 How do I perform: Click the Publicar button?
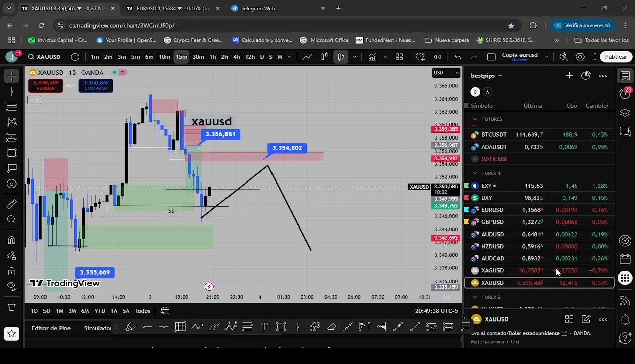(616, 57)
